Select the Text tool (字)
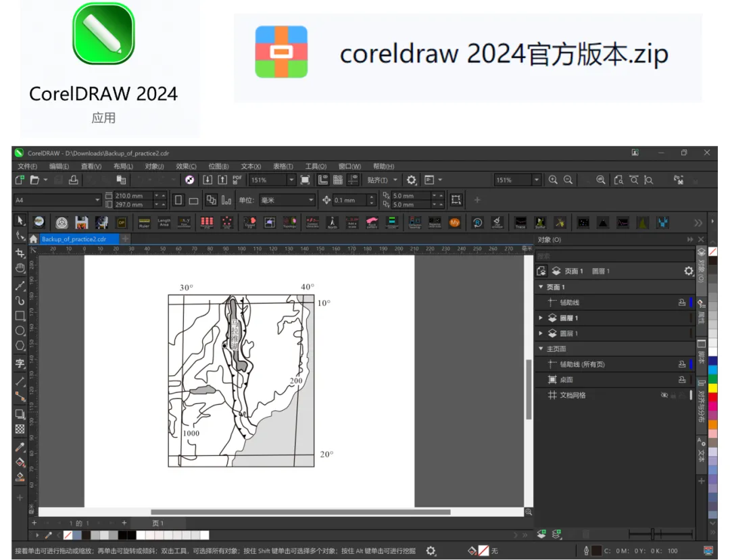The width and height of the screenshot is (730, 560). coord(20,363)
